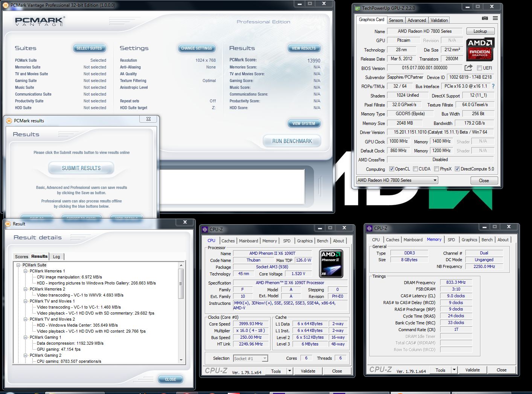
Task: Select 'CPU image manipulation: 6.972 MB/s' row
Action: click(x=69, y=277)
